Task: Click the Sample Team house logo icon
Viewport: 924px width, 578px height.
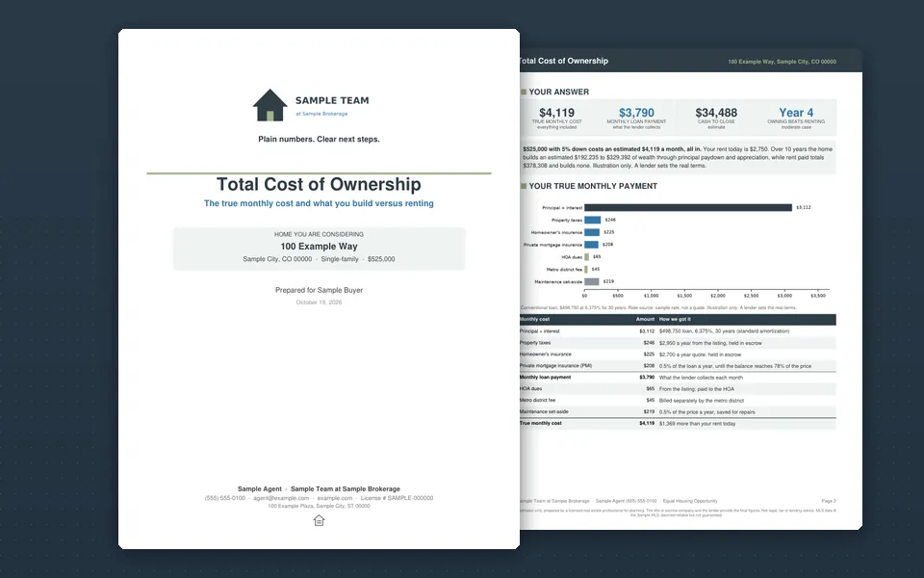Action: (269, 105)
